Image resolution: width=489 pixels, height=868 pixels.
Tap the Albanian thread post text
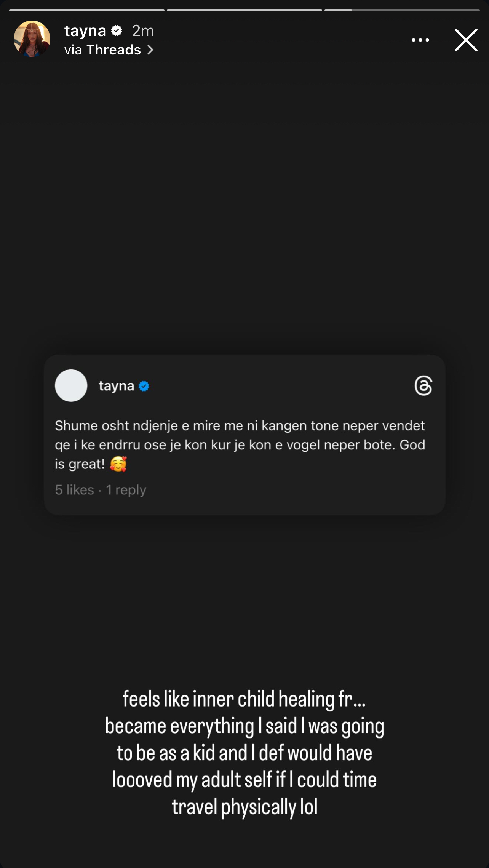click(x=240, y=444)
